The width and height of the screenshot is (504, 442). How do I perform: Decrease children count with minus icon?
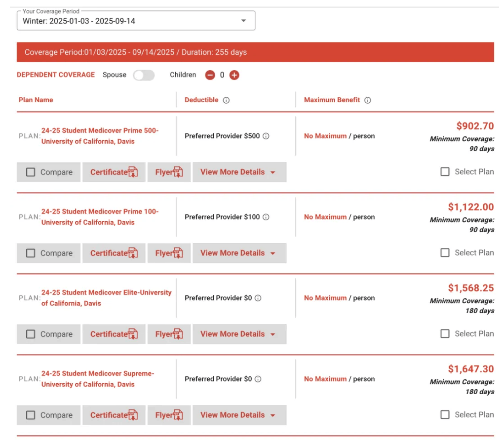pos(210,75)
